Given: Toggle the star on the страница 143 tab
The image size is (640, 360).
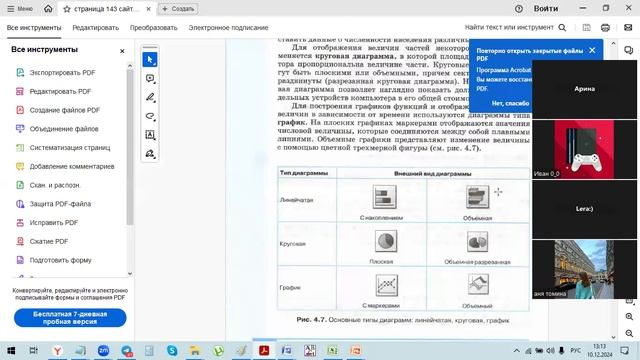Looking at the screenshot, I should [x=67, y=9].
